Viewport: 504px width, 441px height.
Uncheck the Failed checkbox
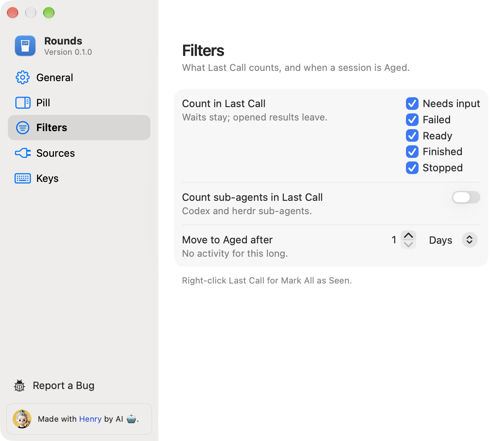[x=412, y=119]
